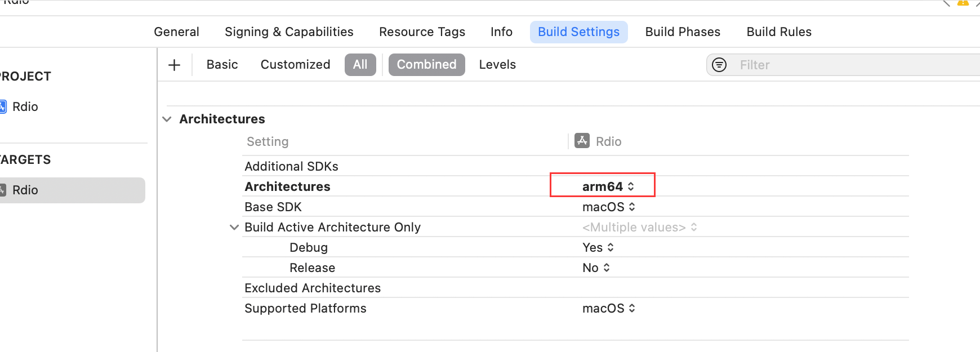Open the Signing & Capabilities tab
Viewport: 980px width, 352px height.
tap(289, 32)
